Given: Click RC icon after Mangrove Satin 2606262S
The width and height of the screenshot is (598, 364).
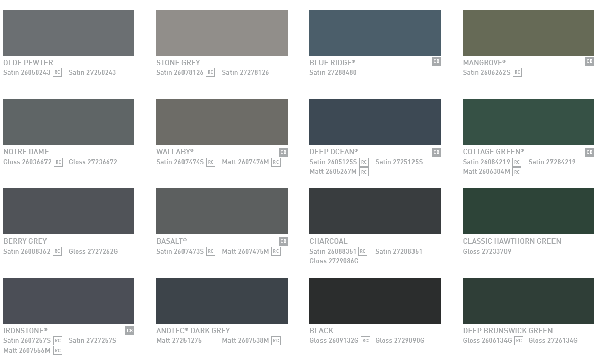Looking at the screenshot, I should 517,72.
